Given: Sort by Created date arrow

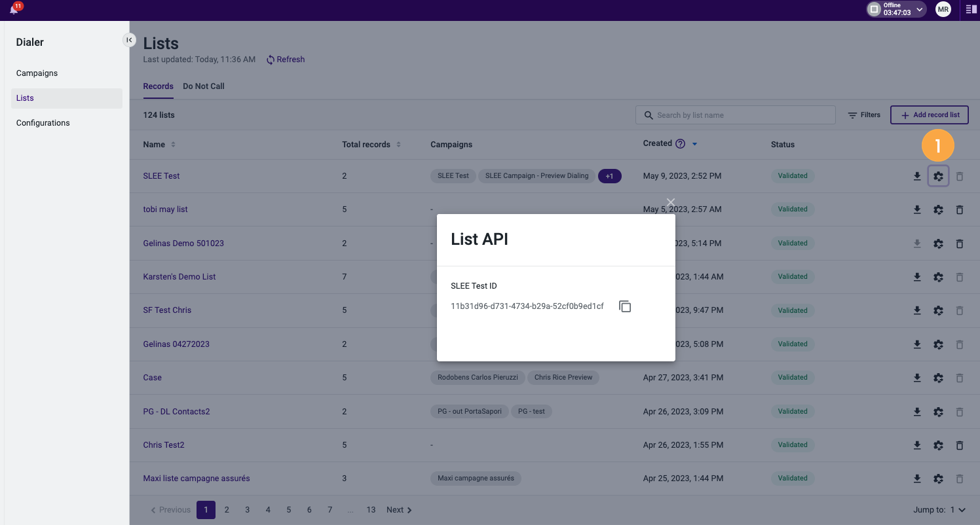Looking at the screenshot, I should point(694,144).
